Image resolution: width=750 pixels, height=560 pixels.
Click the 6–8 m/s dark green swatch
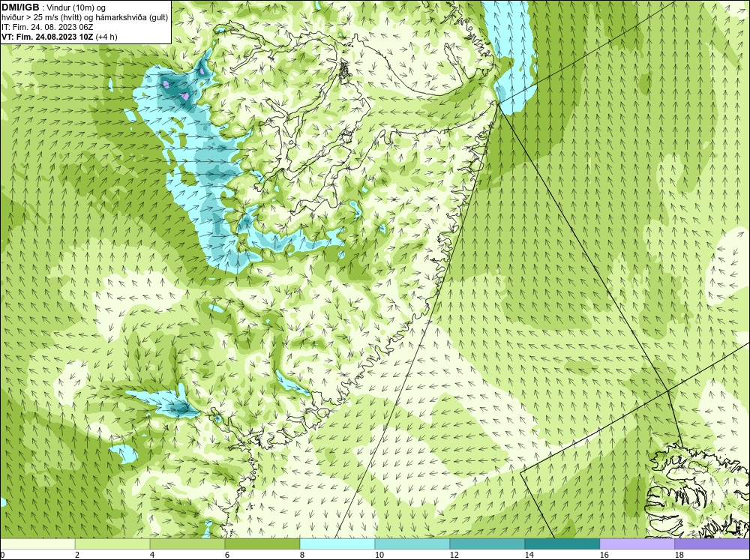(x=262, y=544)
